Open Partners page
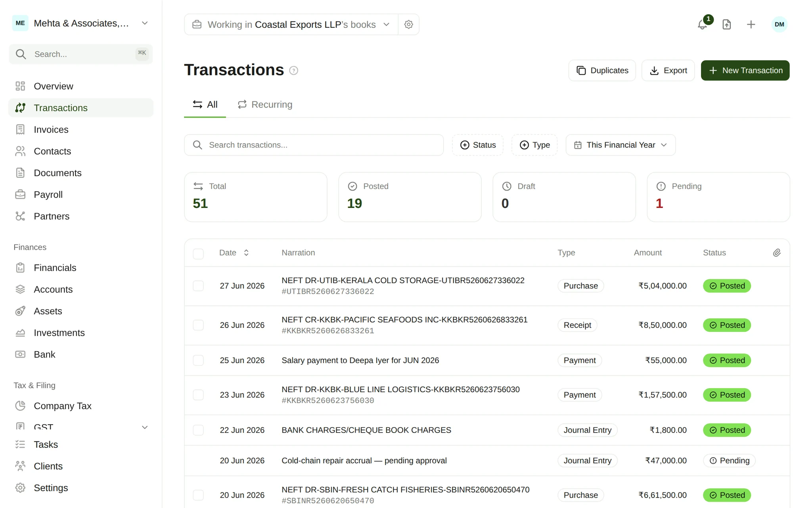This screenshot has width=812, height=508. click(81, 216)
